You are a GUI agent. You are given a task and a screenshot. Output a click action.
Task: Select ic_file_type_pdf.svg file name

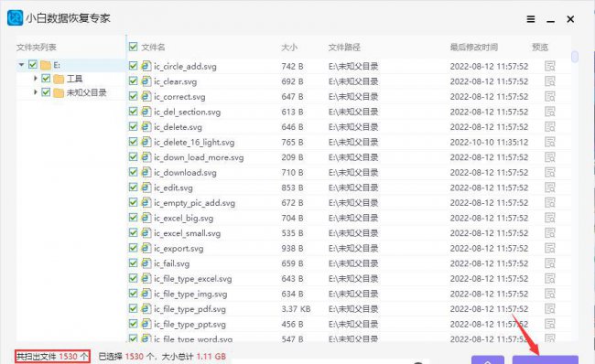(189, 309)
